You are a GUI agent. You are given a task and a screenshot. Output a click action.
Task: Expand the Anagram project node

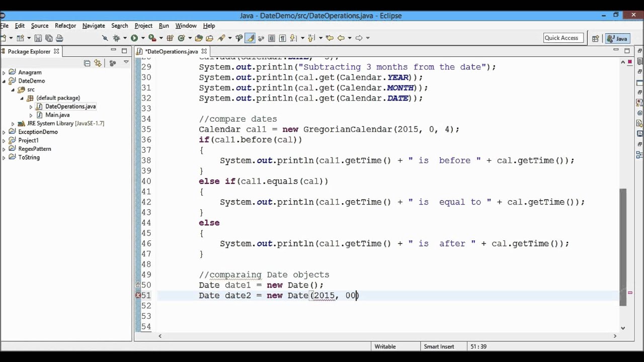tap(4, 72)
